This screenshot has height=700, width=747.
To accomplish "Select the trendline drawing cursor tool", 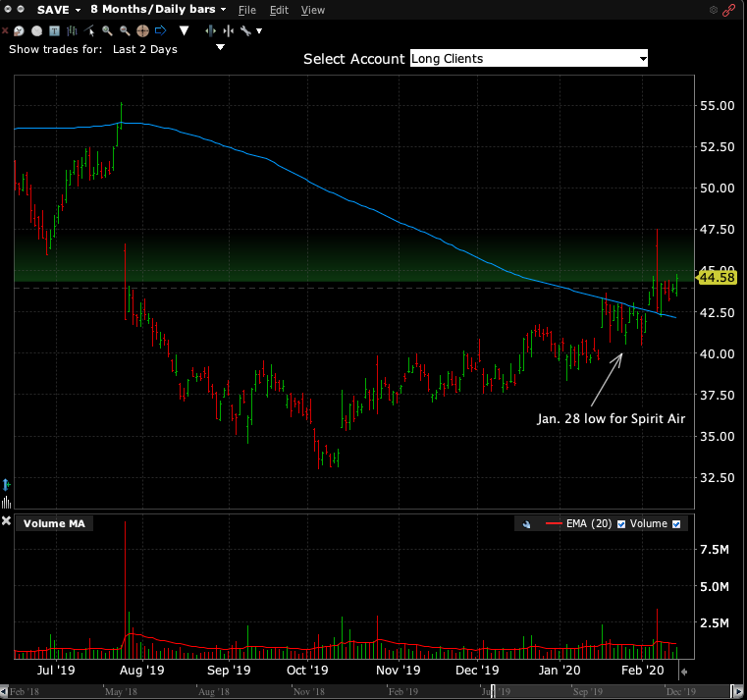I will [x=89, y=31].
